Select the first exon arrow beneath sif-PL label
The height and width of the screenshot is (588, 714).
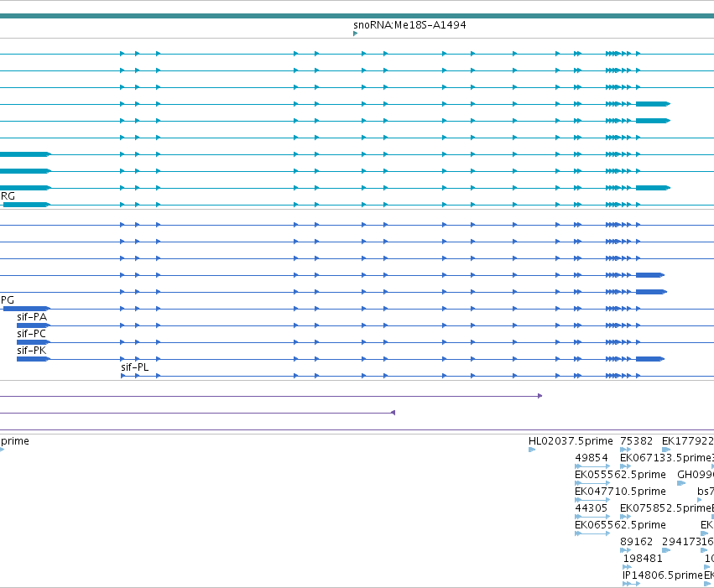point(123,376)
